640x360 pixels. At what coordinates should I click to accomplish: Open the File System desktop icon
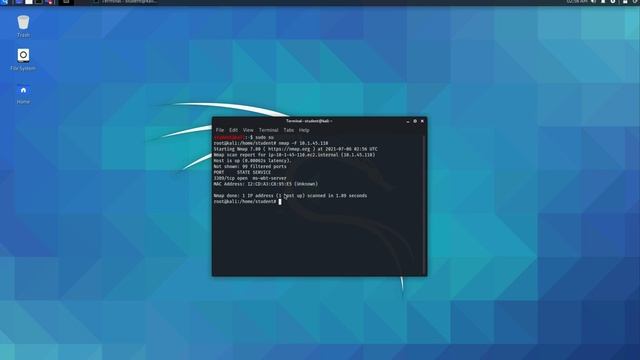pyautogui.click(x=23, y=60)
